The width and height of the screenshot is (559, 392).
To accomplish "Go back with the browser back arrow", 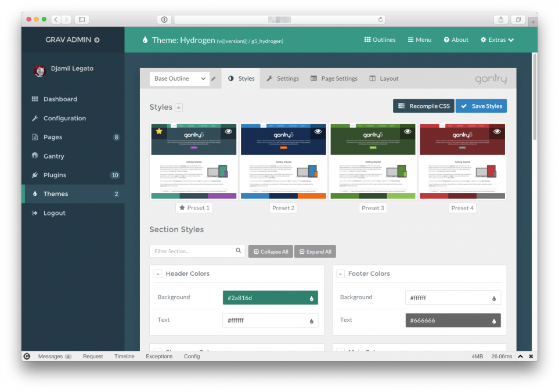I will coord(56,20).
